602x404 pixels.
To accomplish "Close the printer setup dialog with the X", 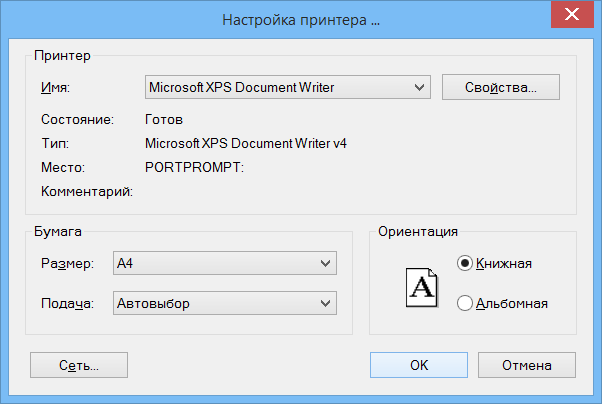I will coord(572,14).
